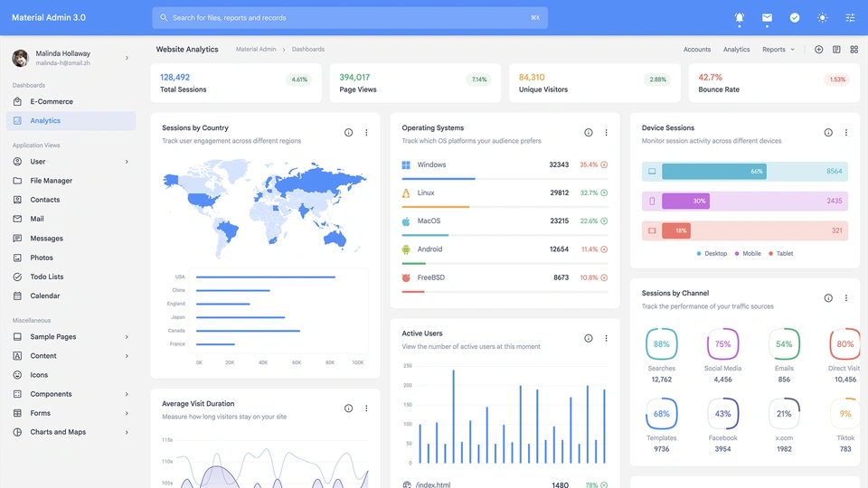
Task: Open Operating Systems options menu
Action: coord(606,133)
